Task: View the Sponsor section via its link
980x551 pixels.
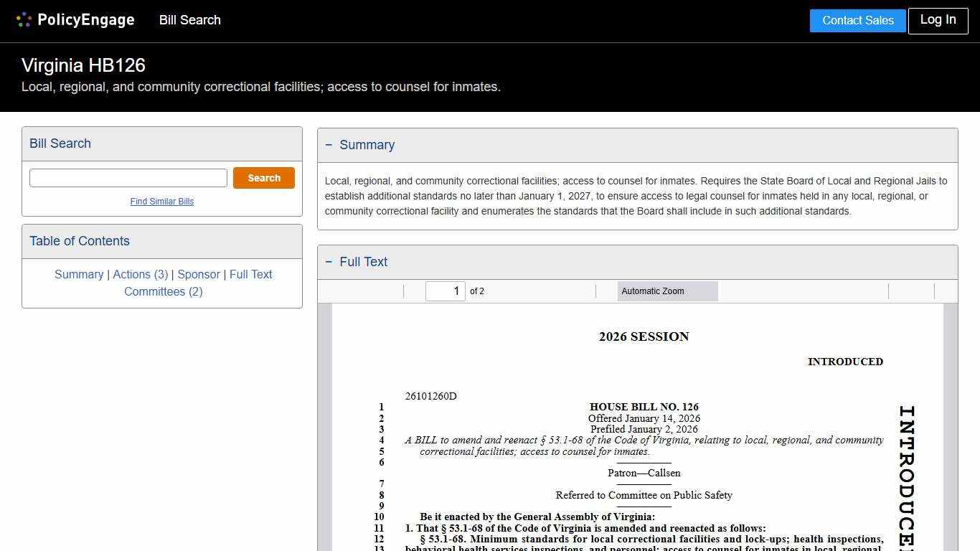Action: click(x=199, y=274)
